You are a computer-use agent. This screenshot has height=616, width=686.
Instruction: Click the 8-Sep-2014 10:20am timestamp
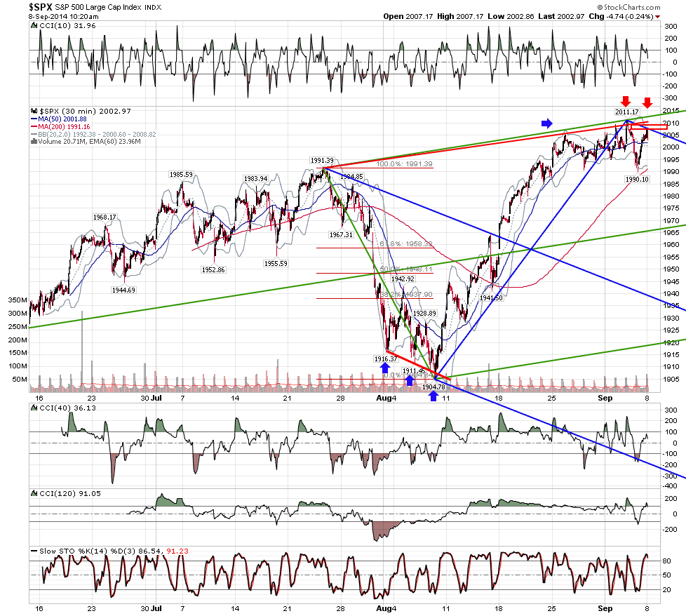pos(64,17)
